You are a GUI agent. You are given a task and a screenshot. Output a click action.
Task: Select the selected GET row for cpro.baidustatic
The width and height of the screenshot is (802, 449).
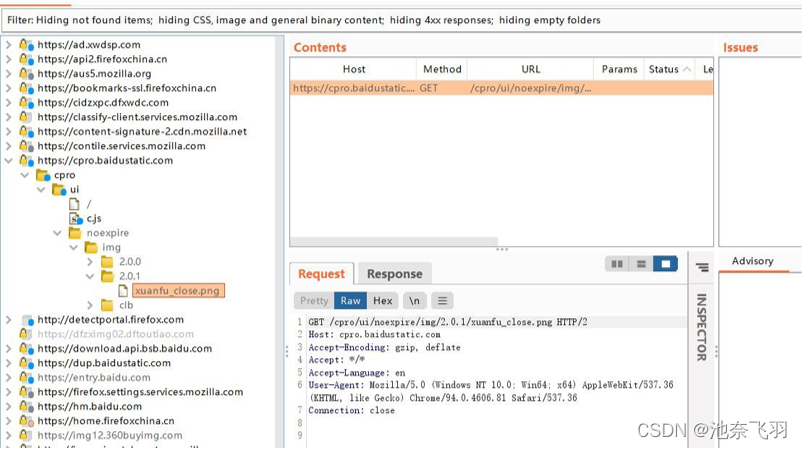[x=501, y=88]
